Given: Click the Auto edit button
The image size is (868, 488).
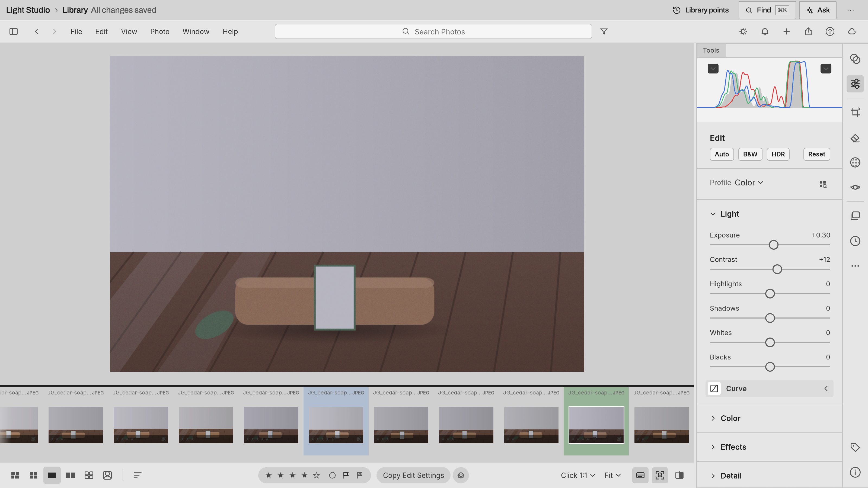Looking at the screenshot, I should [x=722, y=154].
